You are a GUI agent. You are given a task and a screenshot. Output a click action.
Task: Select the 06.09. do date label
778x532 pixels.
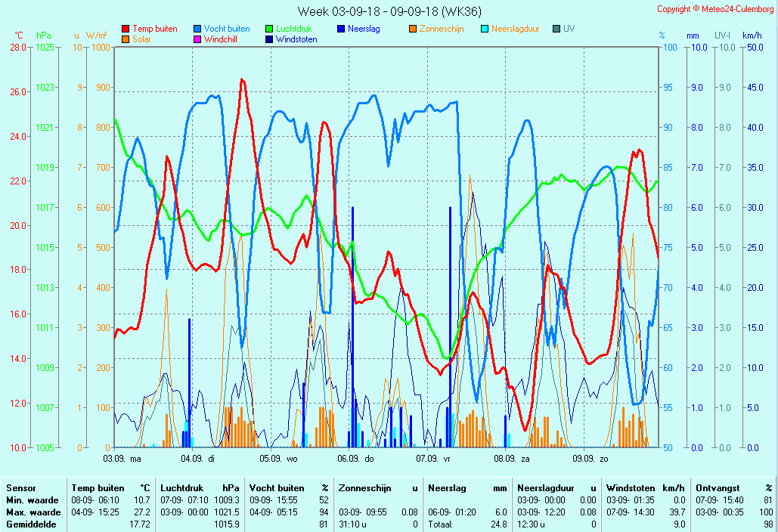[355, 459]
